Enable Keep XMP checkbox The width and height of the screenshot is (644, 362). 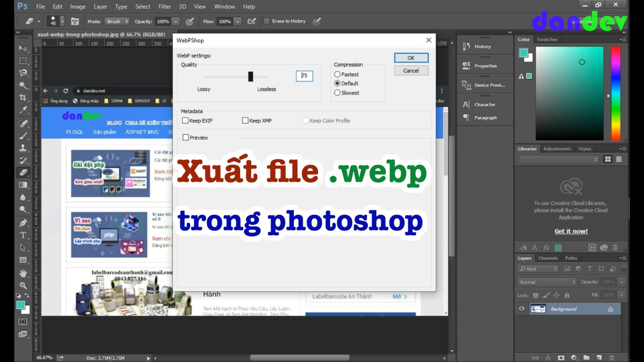tap(245, 120)
